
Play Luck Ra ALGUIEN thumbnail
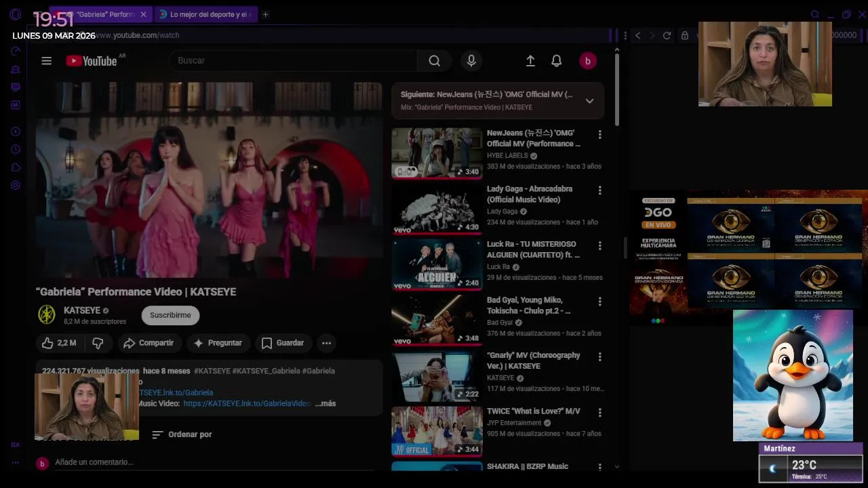437,264
